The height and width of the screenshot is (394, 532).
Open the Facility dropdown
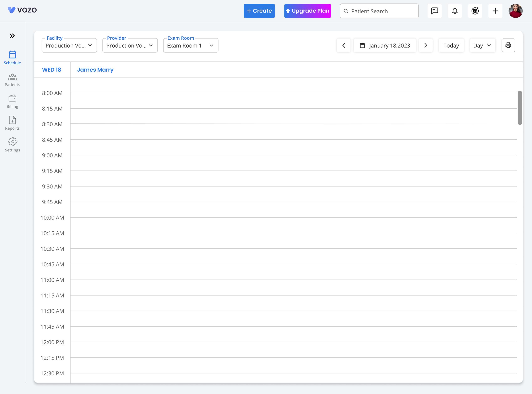69,45
